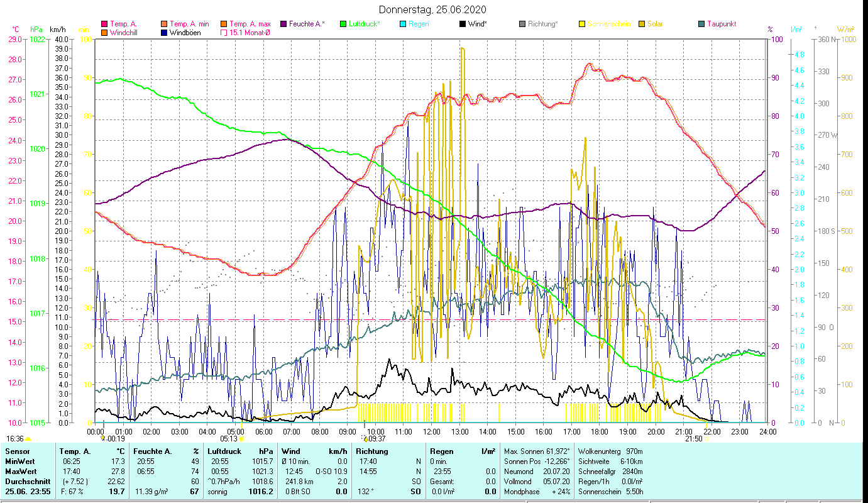Click the cyan Regen legend swatch
Viewport: 868px width, 503px height.
[403, 24]
